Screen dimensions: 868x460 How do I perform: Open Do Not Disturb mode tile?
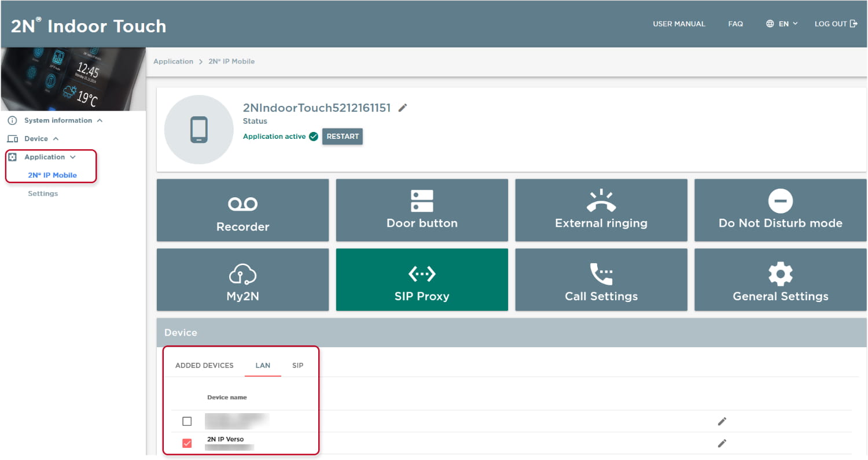780,210
